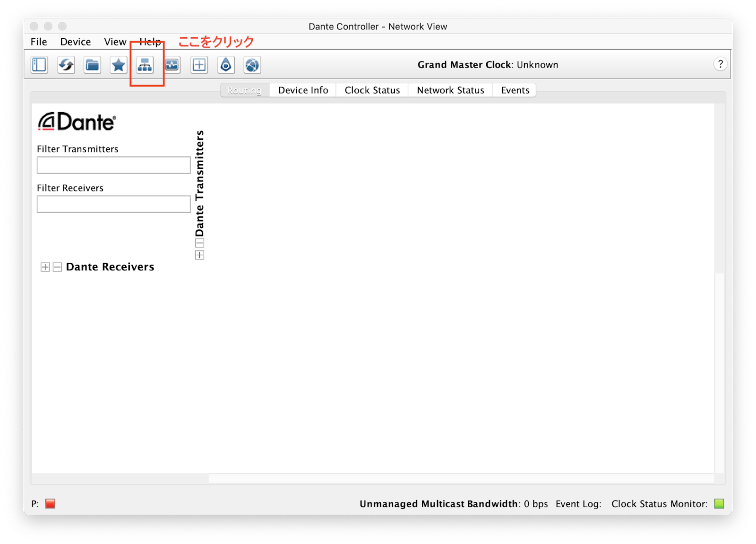Click the Dante Receivers heading

coord(110,267)
